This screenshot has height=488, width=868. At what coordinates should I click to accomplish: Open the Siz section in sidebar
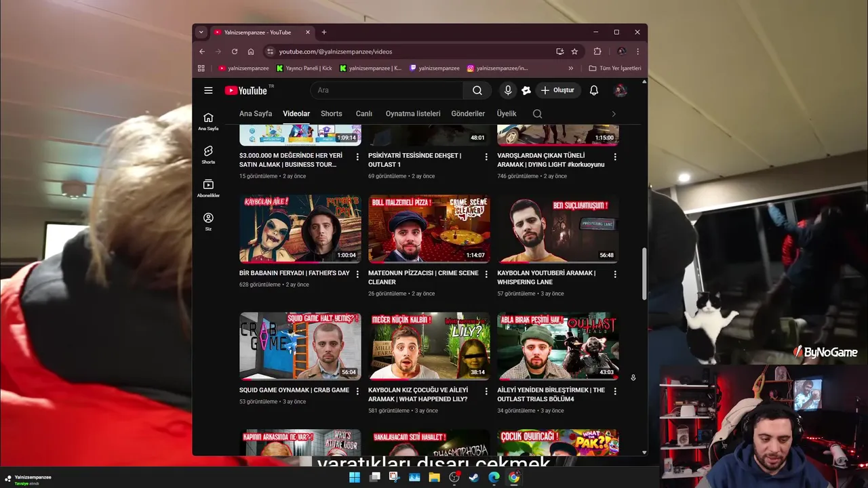pyautogui.click(x=208, y=222)
